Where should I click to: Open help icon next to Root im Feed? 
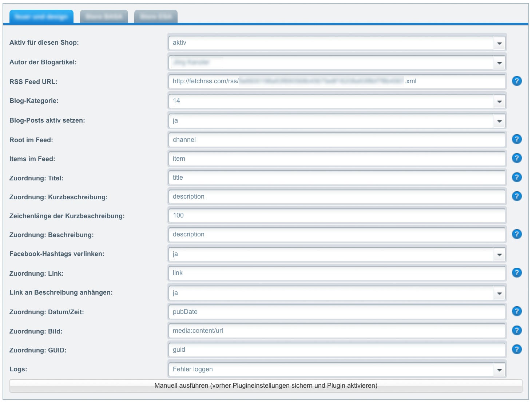[x=517, y=139]
